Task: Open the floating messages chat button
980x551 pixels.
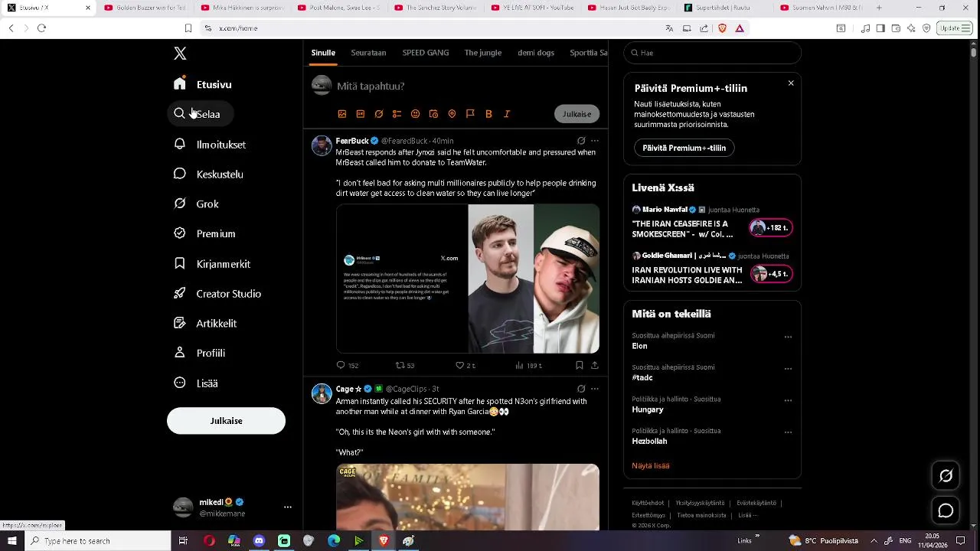Action: pyautogui.click(x=946, y=510)
